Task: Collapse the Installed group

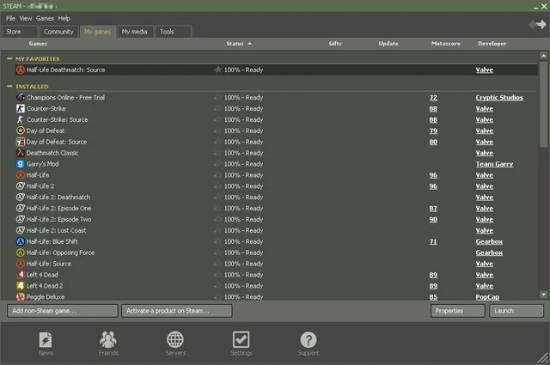Action: pyautogui.click(x=9, y=86)
